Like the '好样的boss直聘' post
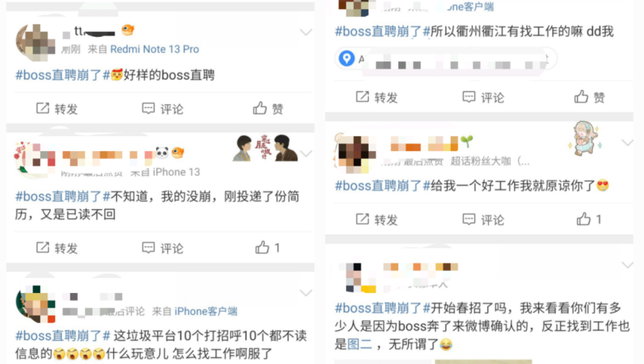The height and width of the screenshot is (364, 644). point(268,109)
